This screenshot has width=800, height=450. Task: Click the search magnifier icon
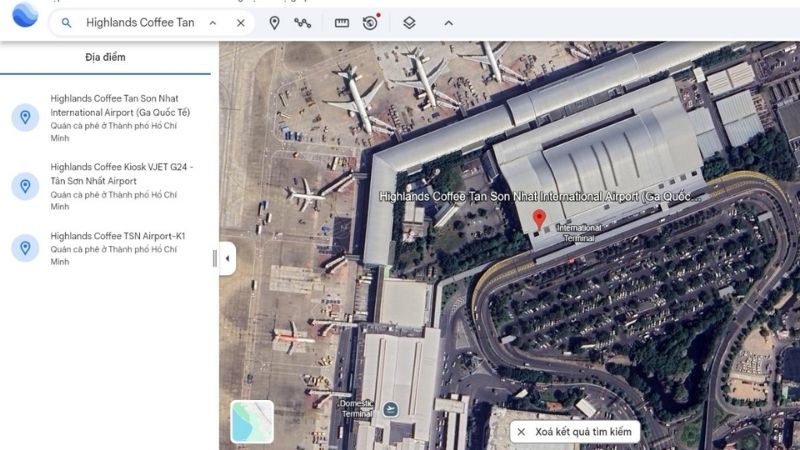(66, 23)
